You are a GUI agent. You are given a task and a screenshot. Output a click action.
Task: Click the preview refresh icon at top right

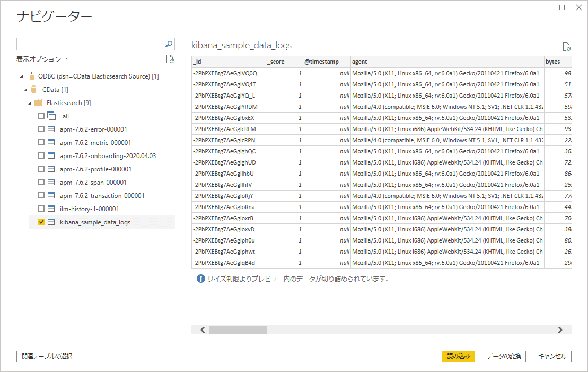(x=566, y=47)
